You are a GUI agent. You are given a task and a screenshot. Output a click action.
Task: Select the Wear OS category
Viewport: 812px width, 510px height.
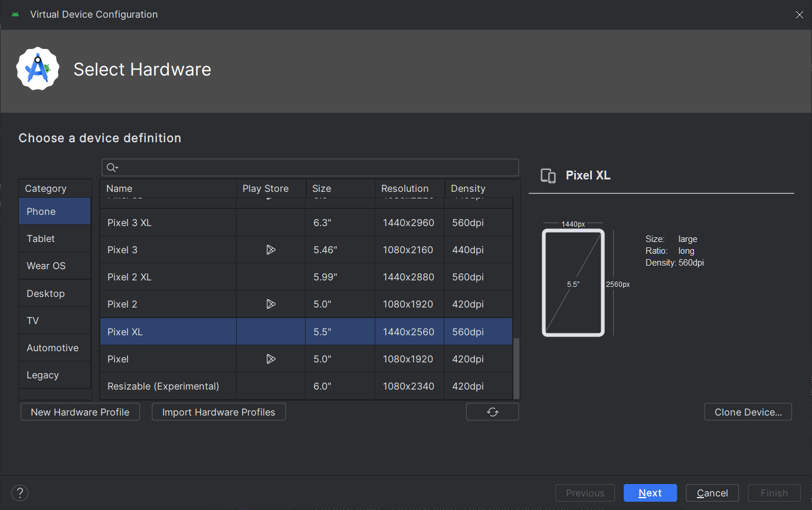pyautogui.click(x=46, y=266)
